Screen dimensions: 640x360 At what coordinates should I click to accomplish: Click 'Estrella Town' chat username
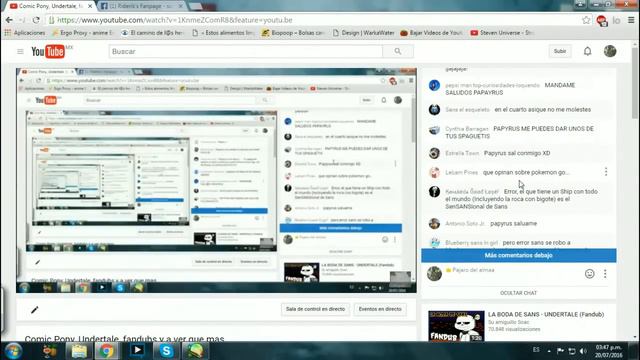coord(462,153)
